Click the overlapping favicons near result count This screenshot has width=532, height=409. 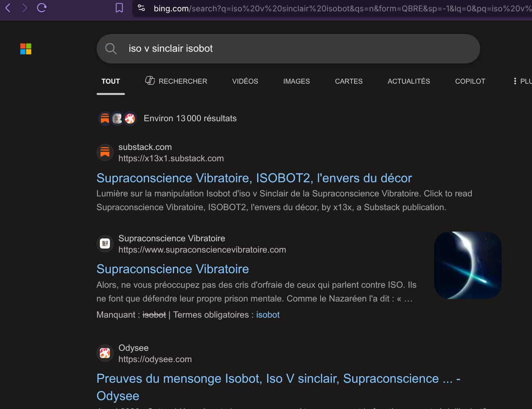[117, 118]
